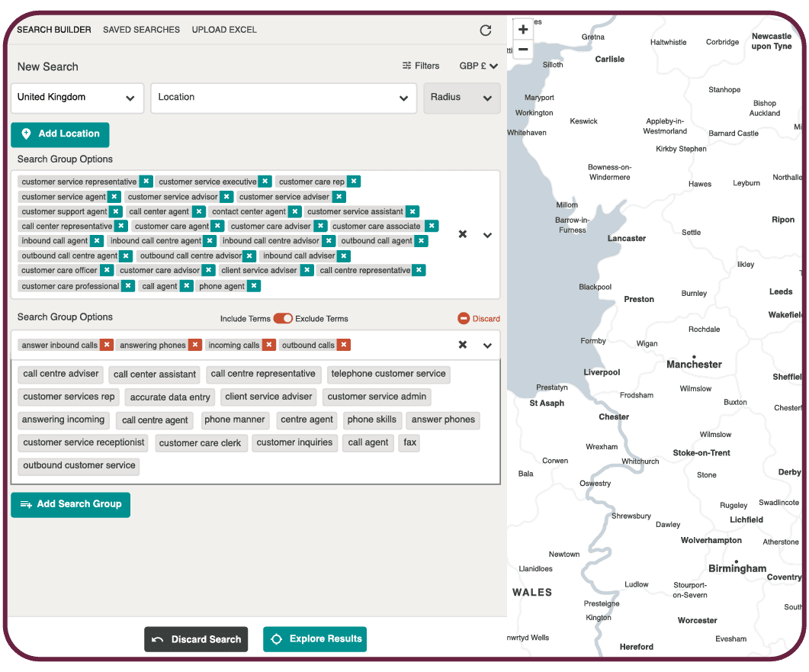Click the Explore Results button
This screenshot has height=672, width=809.
coord(315,639)
